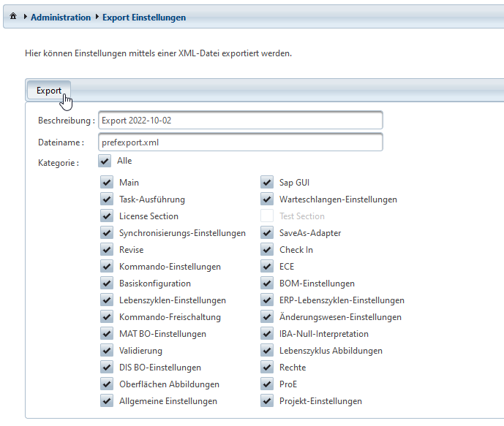Toggle the Revise checkbox
The height and width of the screenshot is (426, 504).
click(x=107, y=250)
